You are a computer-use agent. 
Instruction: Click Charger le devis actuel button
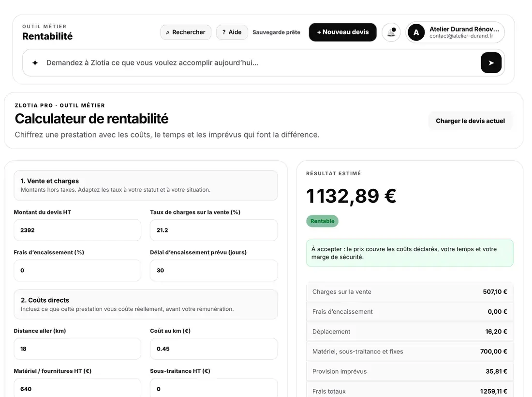[470, 121]
